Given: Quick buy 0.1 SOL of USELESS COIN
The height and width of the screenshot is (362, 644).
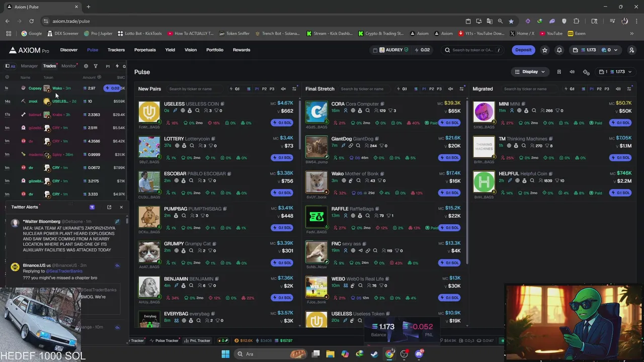Looking at the screenshot, I should [282, 123].
